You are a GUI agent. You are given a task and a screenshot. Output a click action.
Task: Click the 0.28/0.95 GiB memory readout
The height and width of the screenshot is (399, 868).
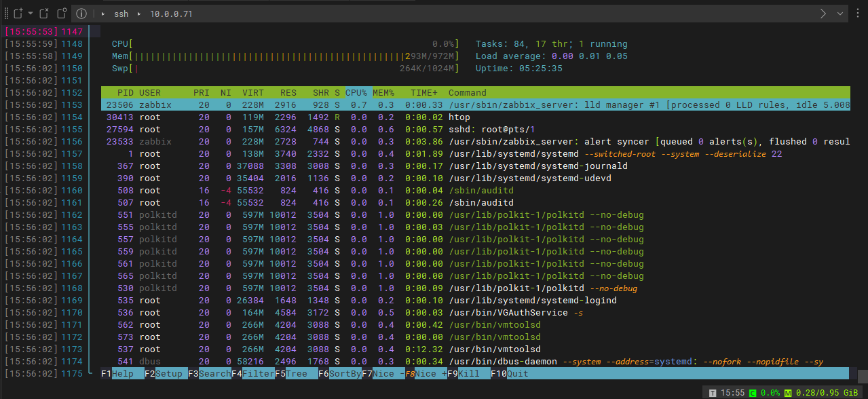pos(827,393)
